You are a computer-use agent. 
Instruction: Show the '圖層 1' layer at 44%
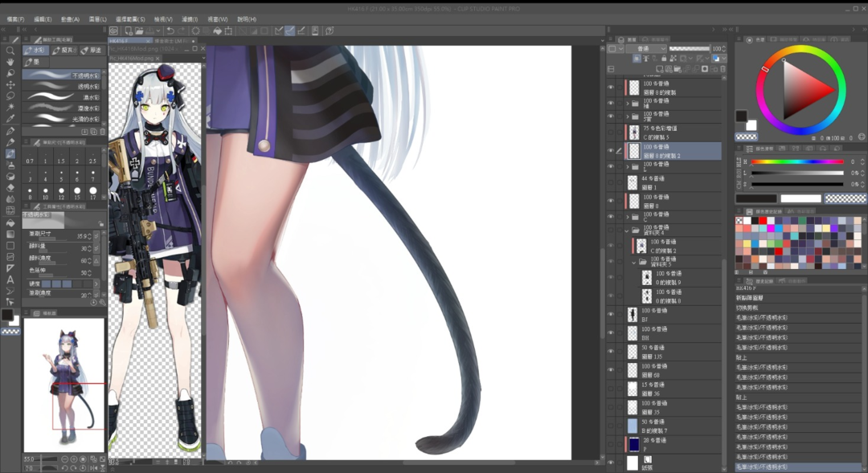point(611,182)
